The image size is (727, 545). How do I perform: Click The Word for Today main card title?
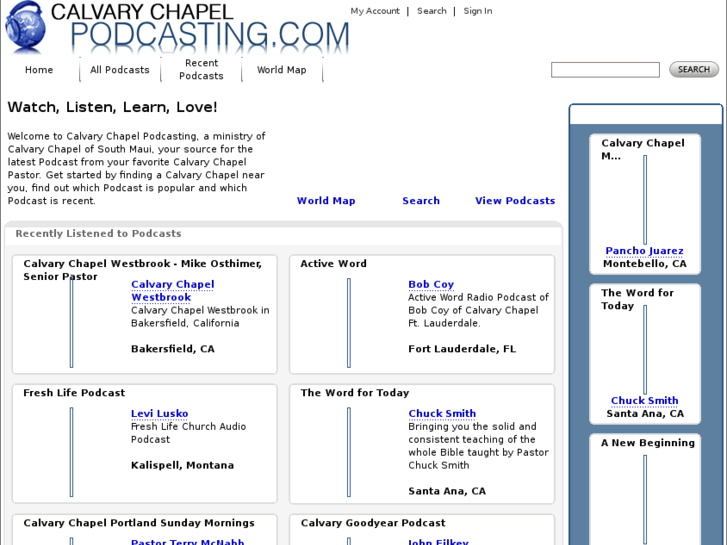(355, 393)
